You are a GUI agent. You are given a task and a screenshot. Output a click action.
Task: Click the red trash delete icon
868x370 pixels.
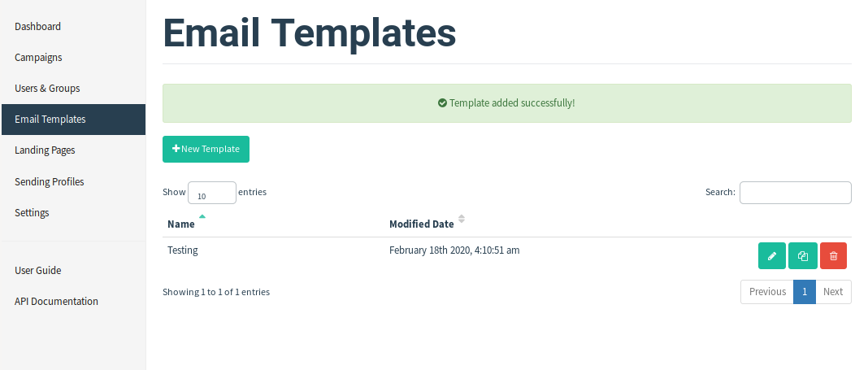[833, 255]
